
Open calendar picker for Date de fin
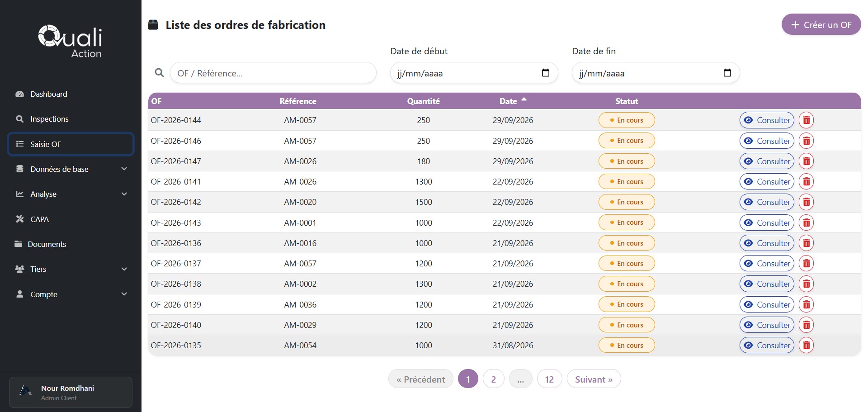click(x=727, y=73)
